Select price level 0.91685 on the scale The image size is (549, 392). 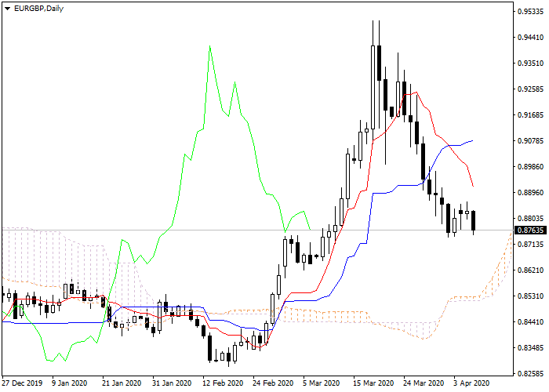tap(530, 115)
